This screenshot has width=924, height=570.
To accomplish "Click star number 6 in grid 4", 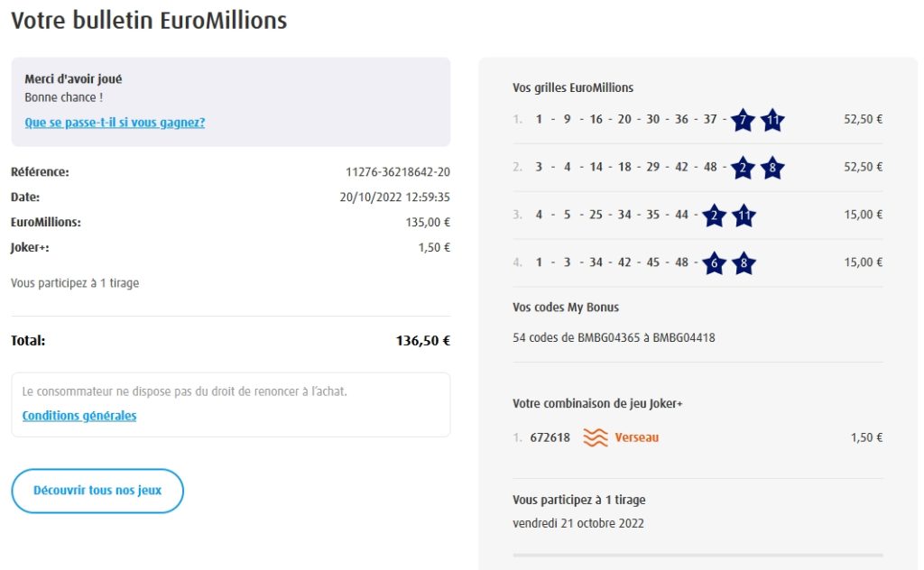I will click(714, 263).
